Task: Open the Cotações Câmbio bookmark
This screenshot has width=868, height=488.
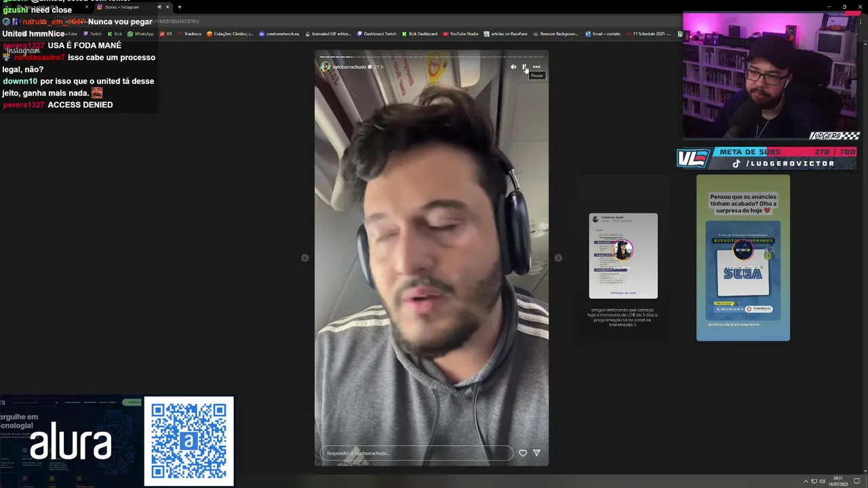Action: (x=230, y=34)
